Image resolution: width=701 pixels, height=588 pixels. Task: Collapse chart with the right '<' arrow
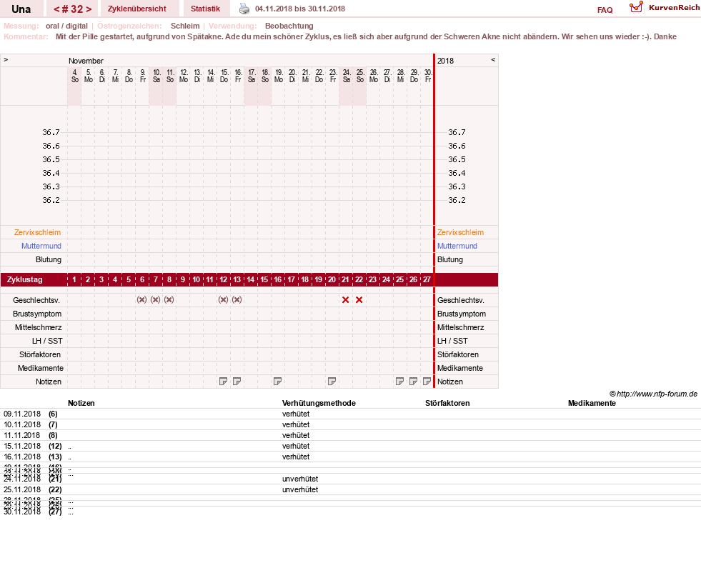tap(493, 60)
